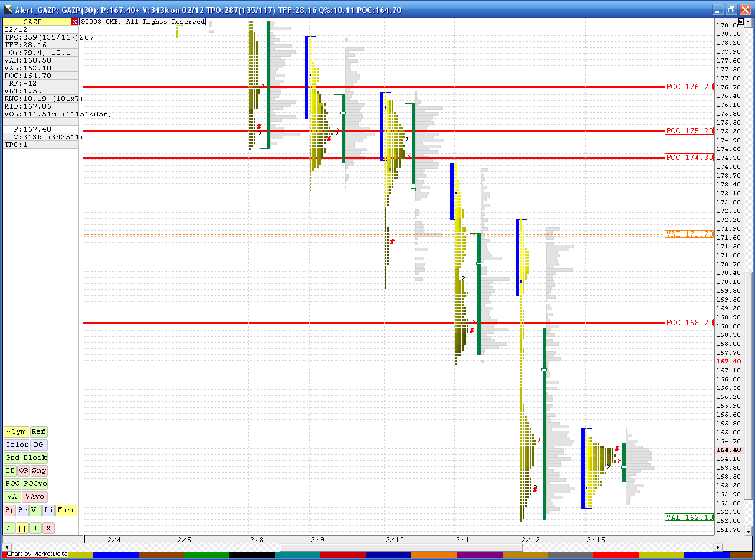Open the Color settings button

pyautogui.click(x=17, y=445)
